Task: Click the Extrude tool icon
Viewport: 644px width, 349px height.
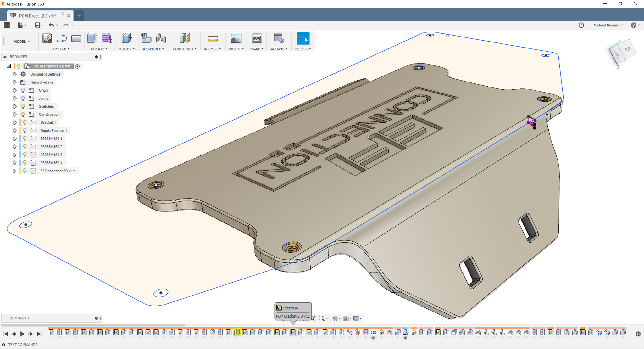Action: 92,38
